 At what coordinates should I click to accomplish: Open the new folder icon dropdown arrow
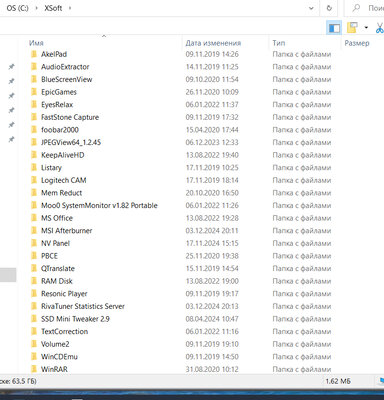(x=366, y=28)
